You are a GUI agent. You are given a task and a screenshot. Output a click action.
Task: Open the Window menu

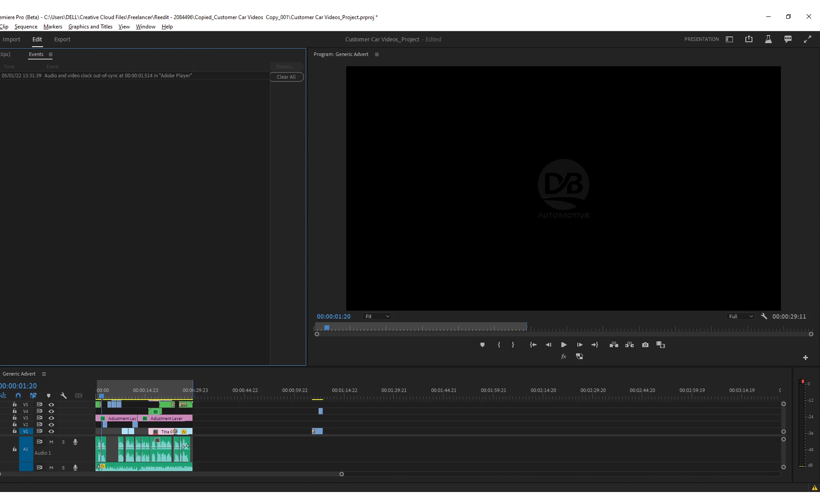(x=146, y=27)
